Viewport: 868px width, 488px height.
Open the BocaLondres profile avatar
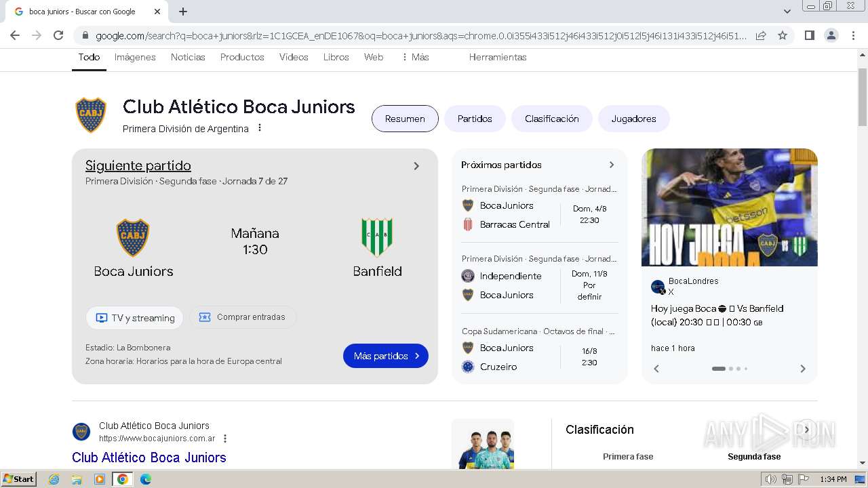pos(658,287)
